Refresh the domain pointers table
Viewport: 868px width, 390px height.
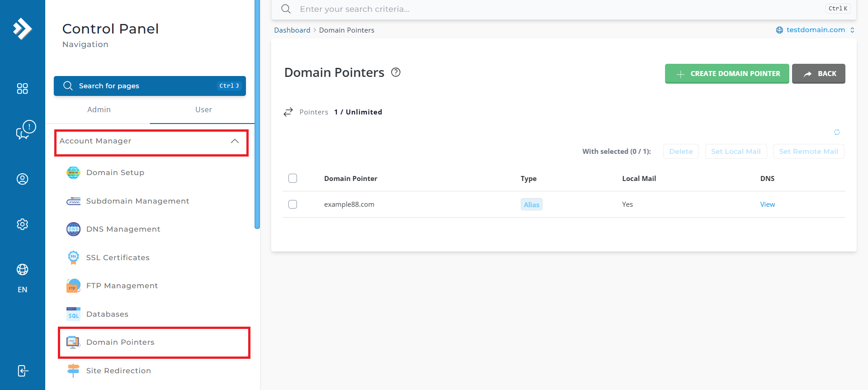837,133
